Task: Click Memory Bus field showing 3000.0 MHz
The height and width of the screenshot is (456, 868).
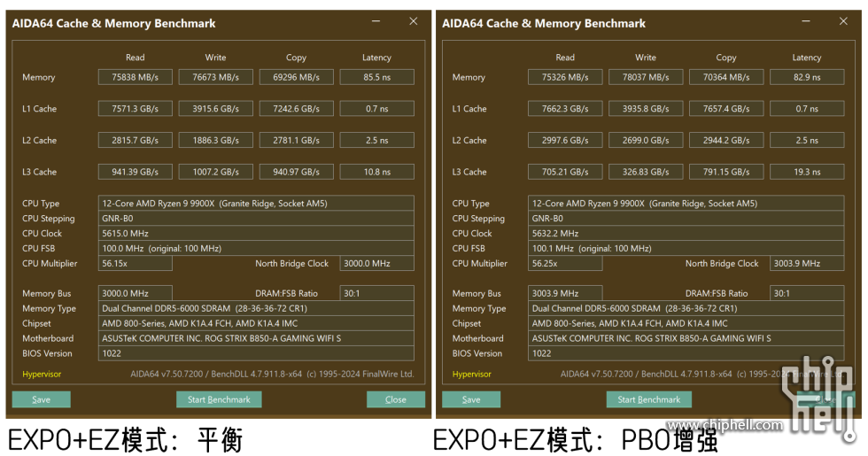Action: click(x=135, y=293)
